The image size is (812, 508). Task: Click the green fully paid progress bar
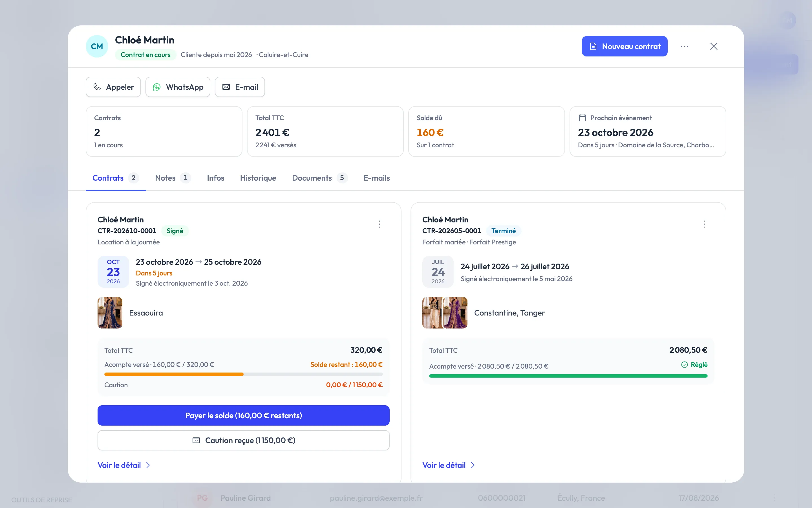[568, 376]
